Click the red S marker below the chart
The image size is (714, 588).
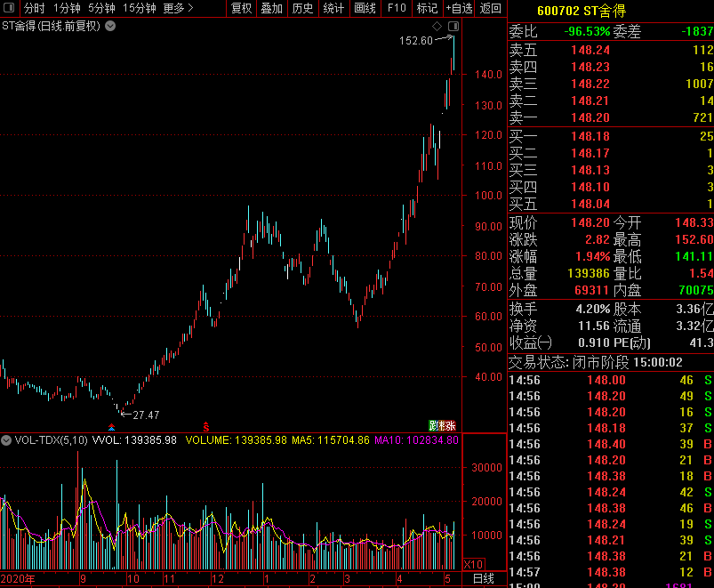point(206,426)
